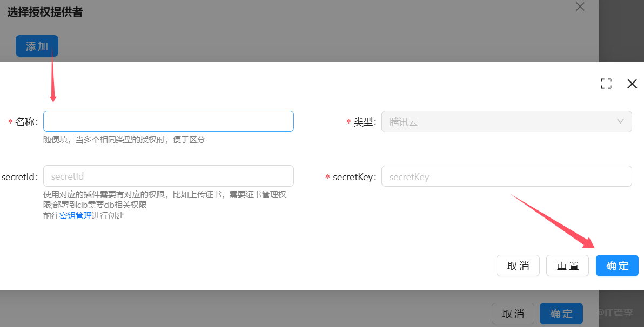The height and width of the screenshot is (327, 644).
Task: Open the 腾讯云 type selector field
Action: [497, 122]
